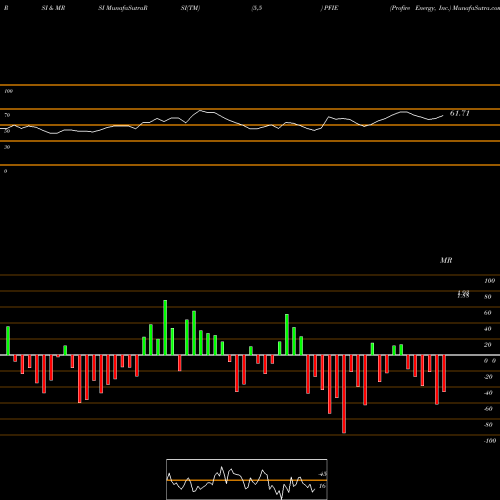
Task: Click the Profire Energy, Inc. title text
Action: (421, 8)
